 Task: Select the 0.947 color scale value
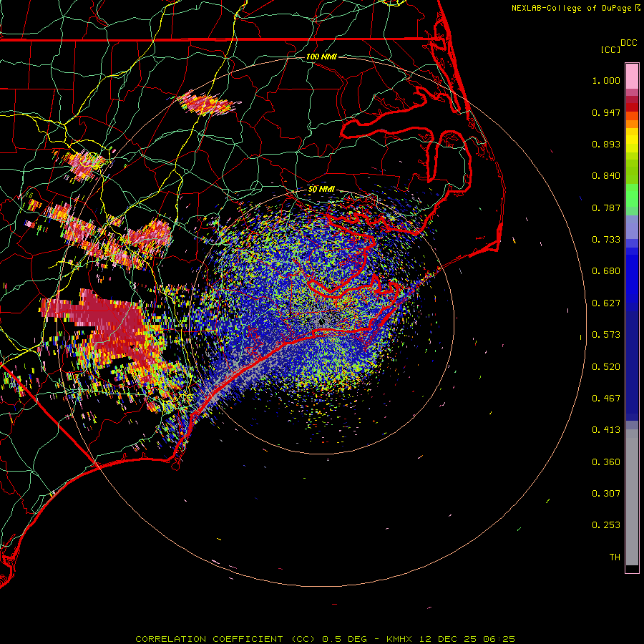coord(606,112)
